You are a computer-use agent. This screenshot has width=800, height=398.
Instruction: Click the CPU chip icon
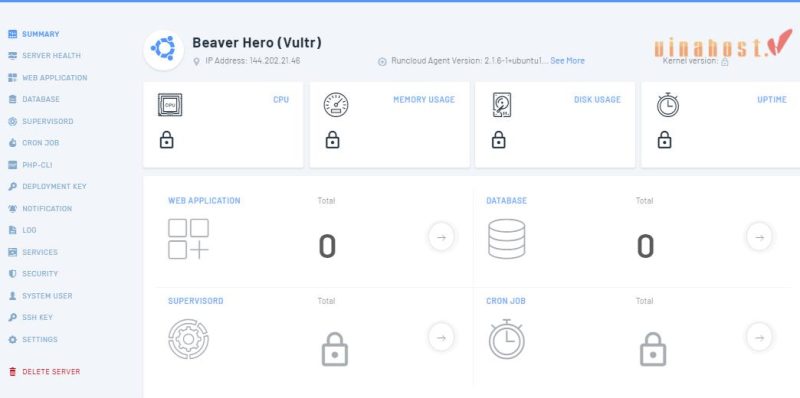click(170, 105)
